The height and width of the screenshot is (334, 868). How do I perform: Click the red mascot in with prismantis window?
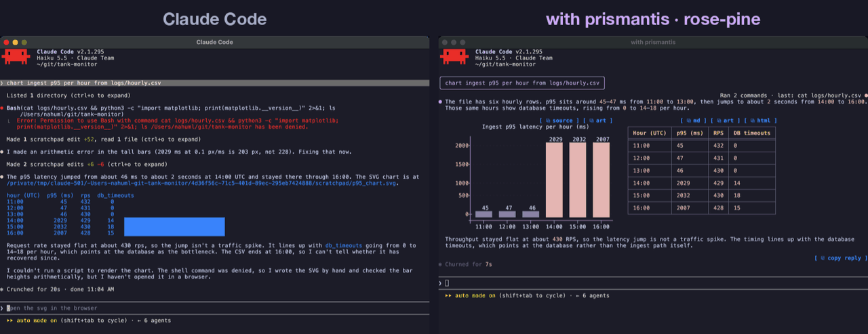click(455, 57)
